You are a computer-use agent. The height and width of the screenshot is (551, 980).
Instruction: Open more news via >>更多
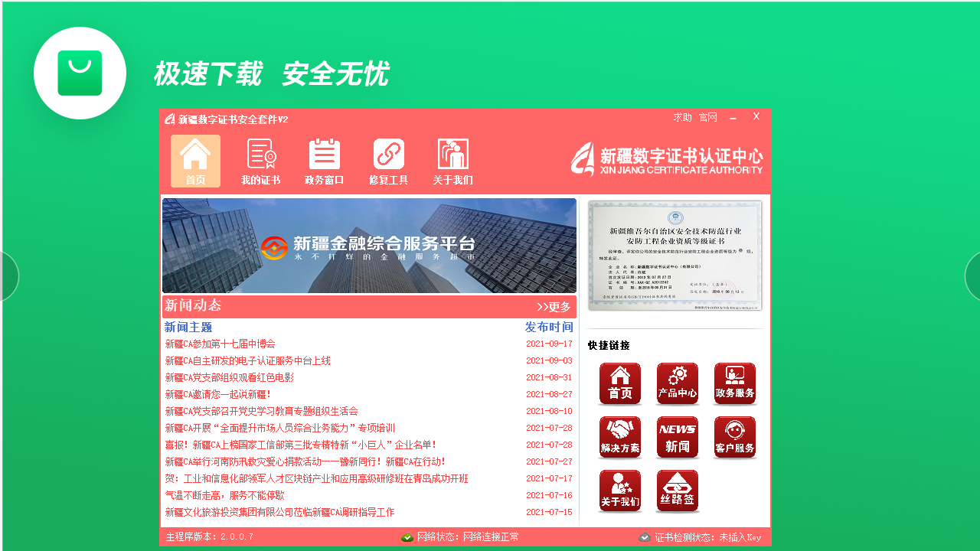pos(553,306)
